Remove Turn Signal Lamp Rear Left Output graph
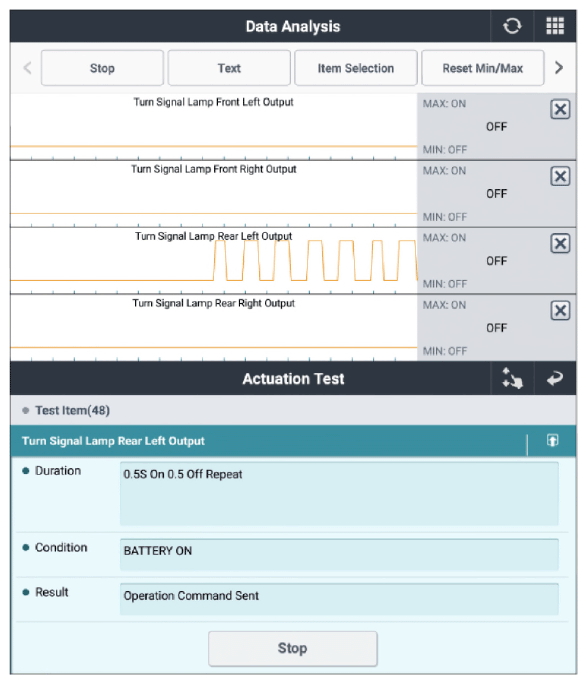Image resolution: width=587 pixels, height=684 pixels. 560,243
